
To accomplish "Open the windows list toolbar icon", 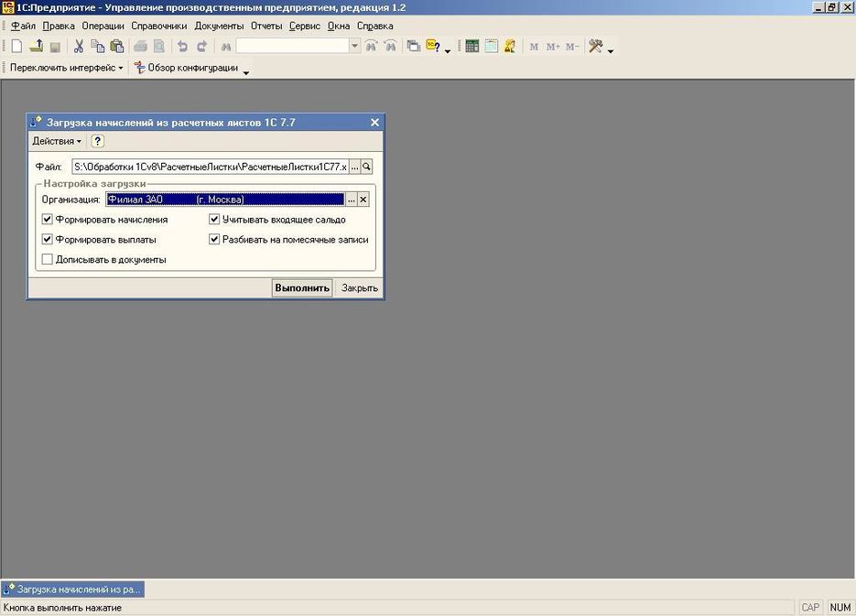I will pos(414,47).
